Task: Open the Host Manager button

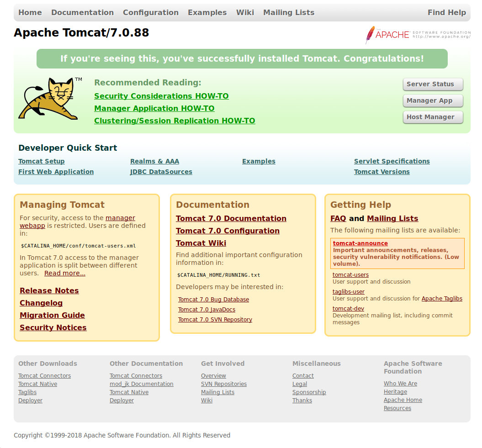Action: click(433, 117)
